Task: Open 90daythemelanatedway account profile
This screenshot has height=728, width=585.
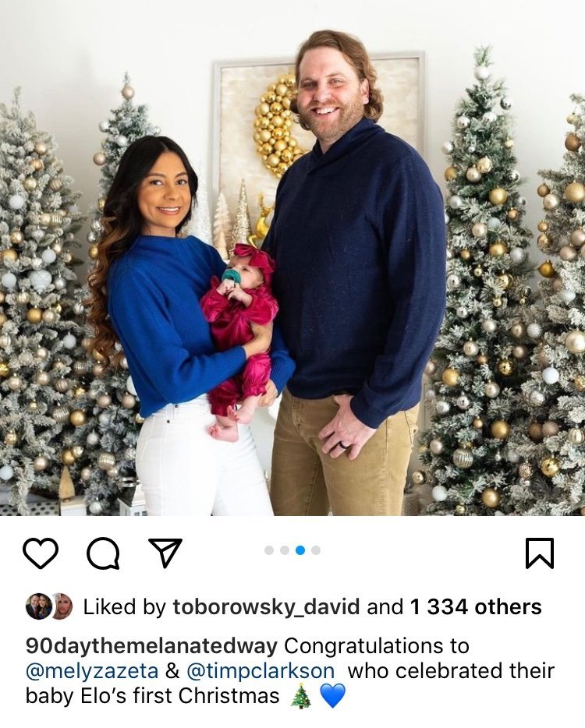Action: [151, 646]
